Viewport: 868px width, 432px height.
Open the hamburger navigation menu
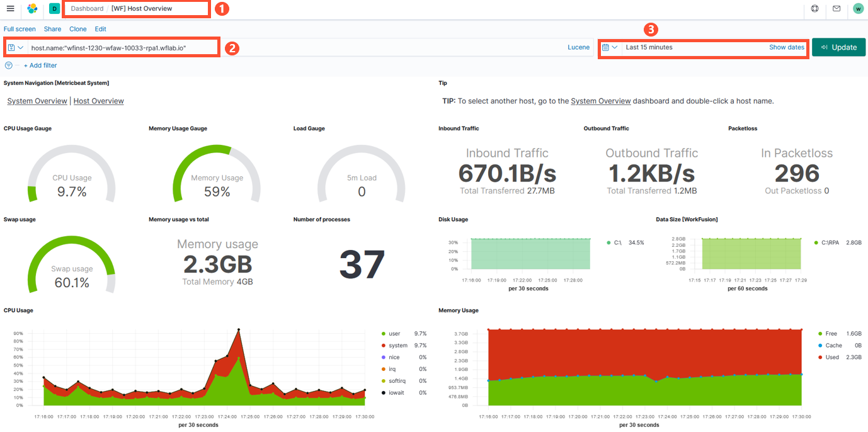(x=10, y=9)
